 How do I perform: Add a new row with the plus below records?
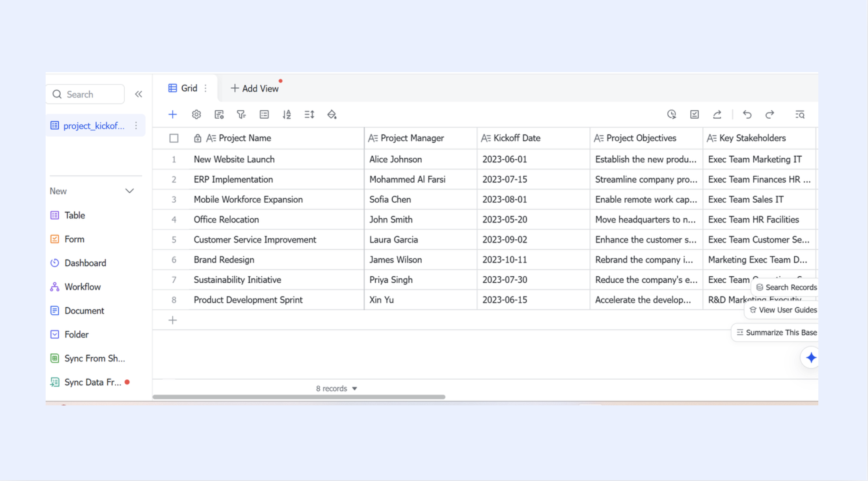173,320
